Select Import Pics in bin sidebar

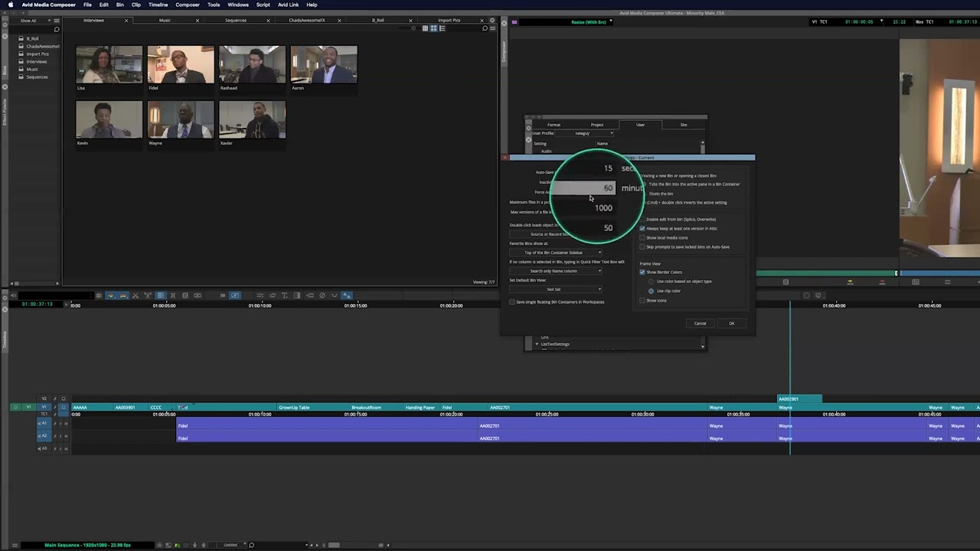click(38, 54)
